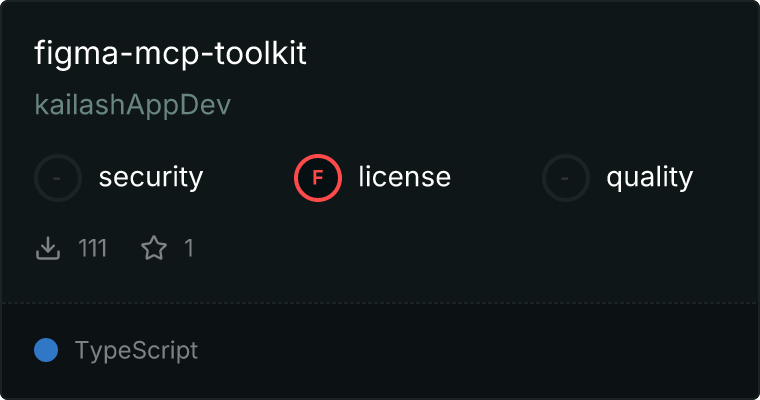Click the empty quality grade circle

click(x=566, y=178)
